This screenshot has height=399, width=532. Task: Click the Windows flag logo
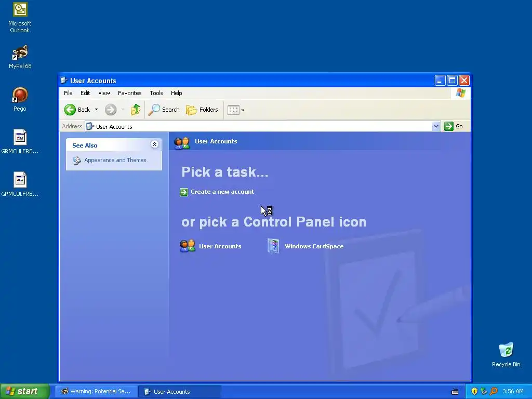point(461,92)
